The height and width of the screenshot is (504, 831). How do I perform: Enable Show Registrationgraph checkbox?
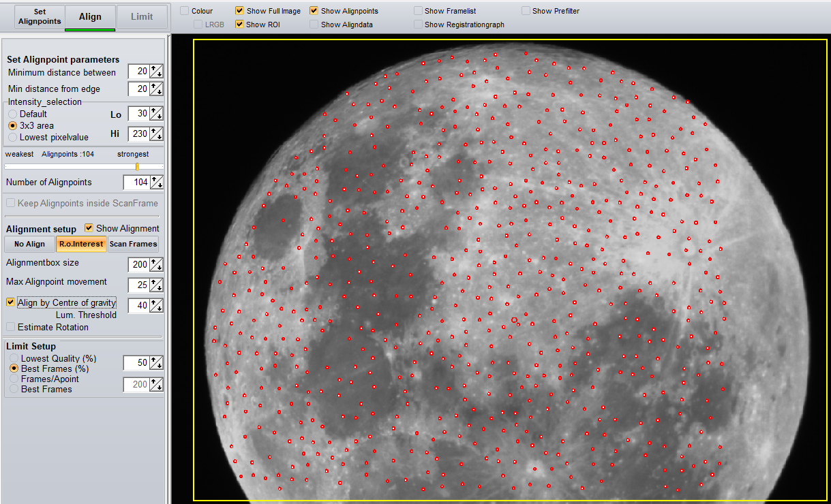click(x=418, y=25)
